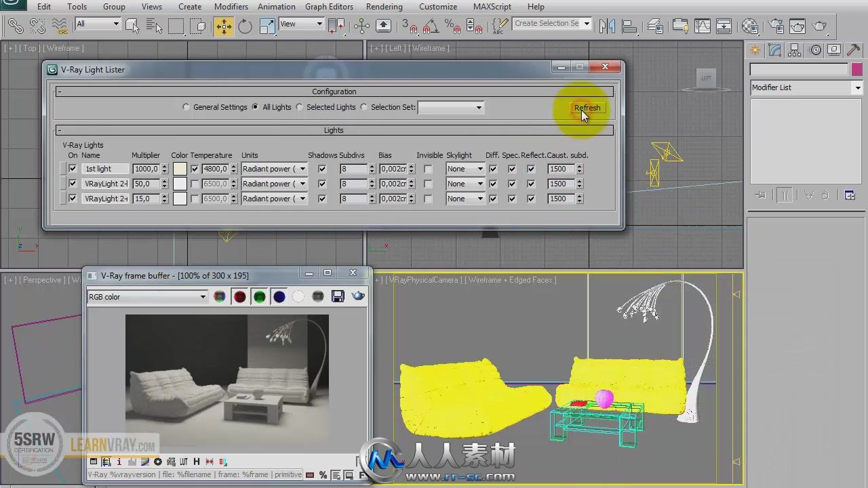Screen dimensions: 868x488
Task: Click color swatch for 1st light
Action: [180, 169]
